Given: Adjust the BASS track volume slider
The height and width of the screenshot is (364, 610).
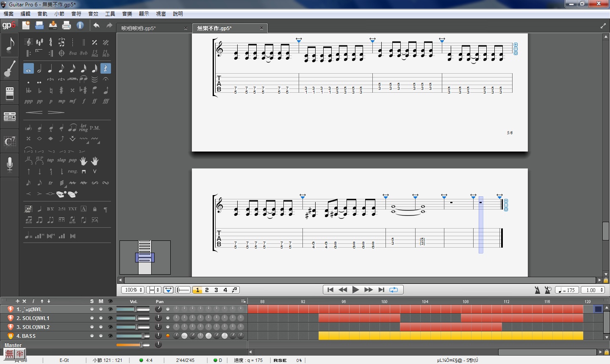Looking at the screenshot, I should tap(133, 336).
